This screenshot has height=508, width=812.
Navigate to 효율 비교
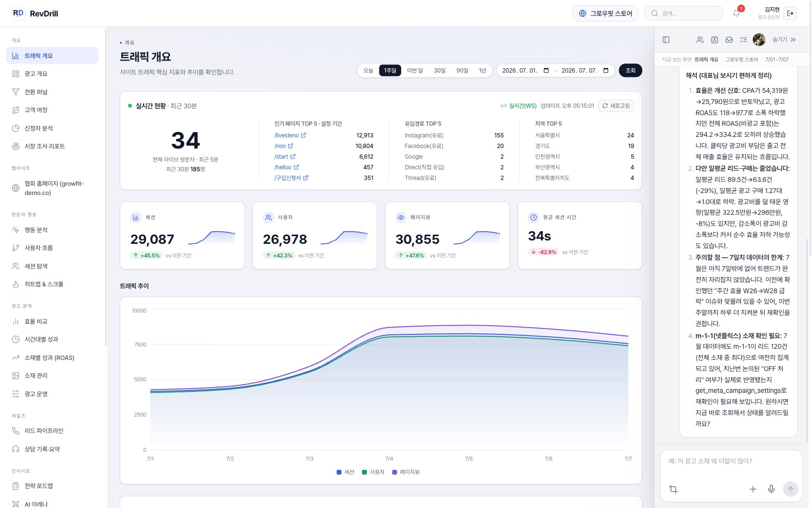coord(52,321)
